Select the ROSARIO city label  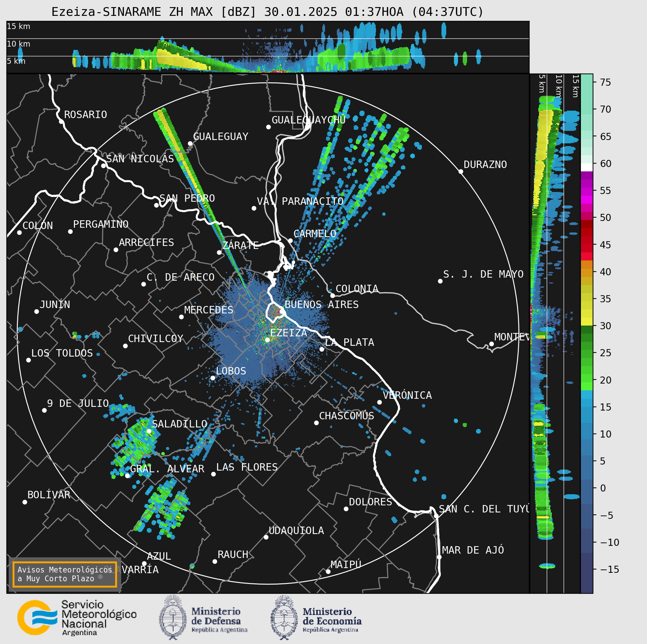[x=85, y=115]
